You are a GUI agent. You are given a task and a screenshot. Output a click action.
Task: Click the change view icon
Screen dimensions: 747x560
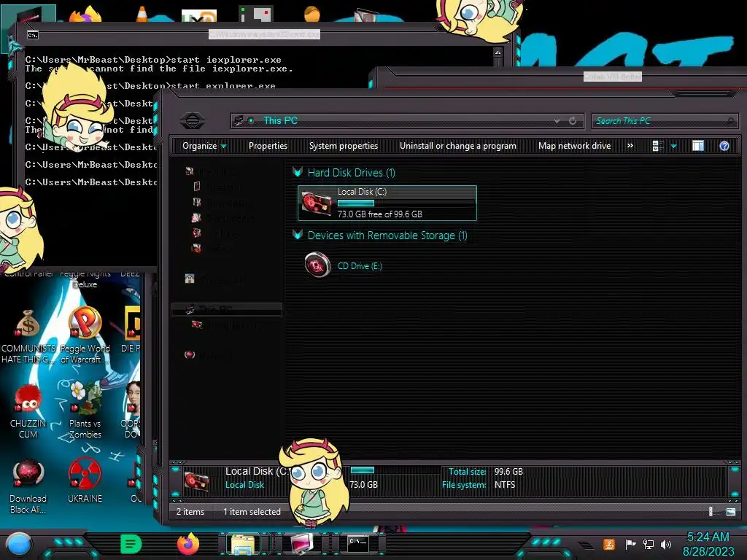coord(657,146)
